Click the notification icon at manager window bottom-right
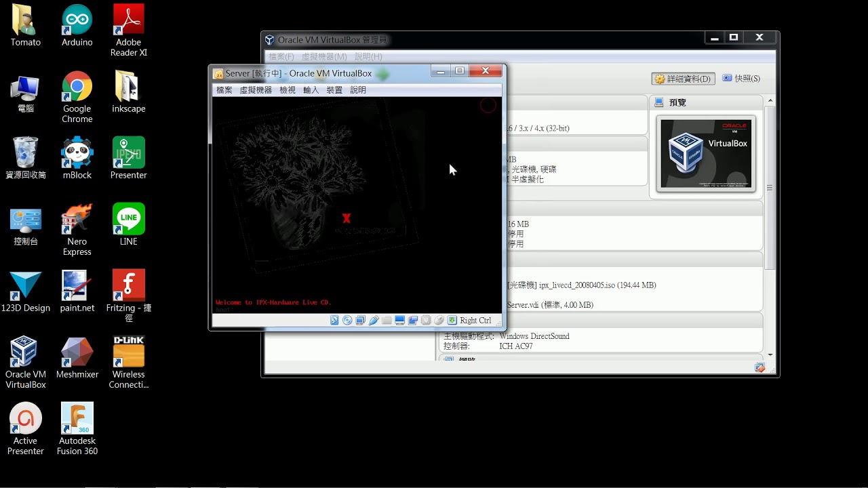This screenshot has width=868, height=488. click(759, 367)
